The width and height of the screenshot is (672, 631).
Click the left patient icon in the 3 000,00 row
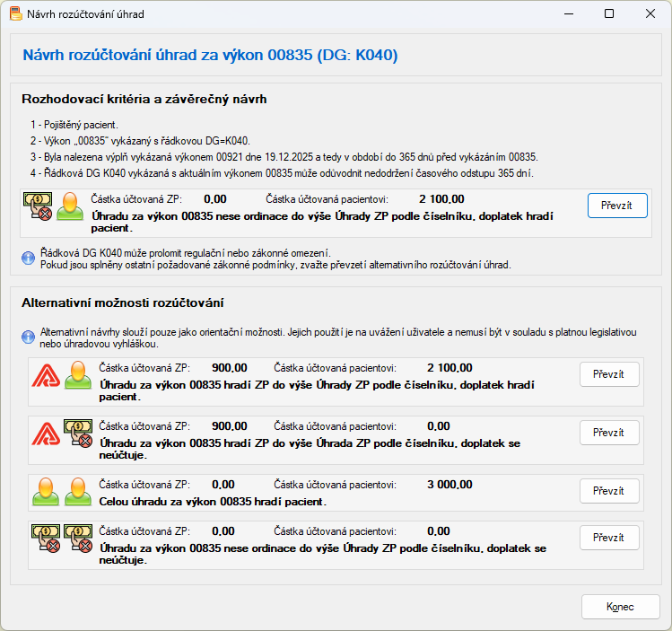pos(45,490)
